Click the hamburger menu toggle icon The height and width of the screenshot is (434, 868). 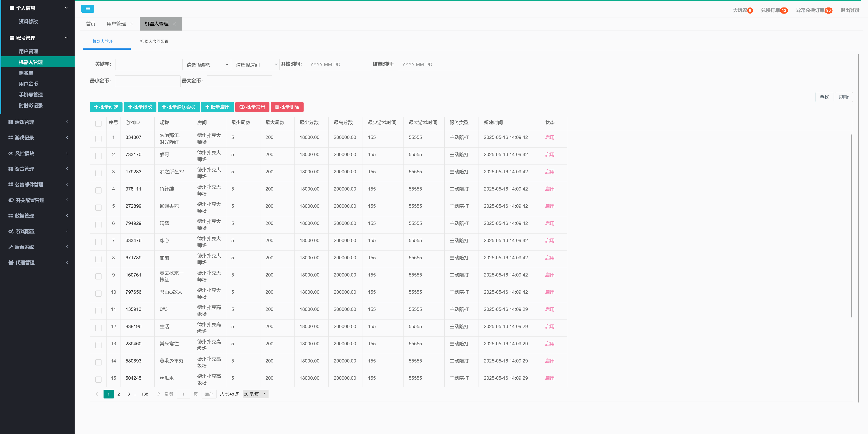click(87, 9)
